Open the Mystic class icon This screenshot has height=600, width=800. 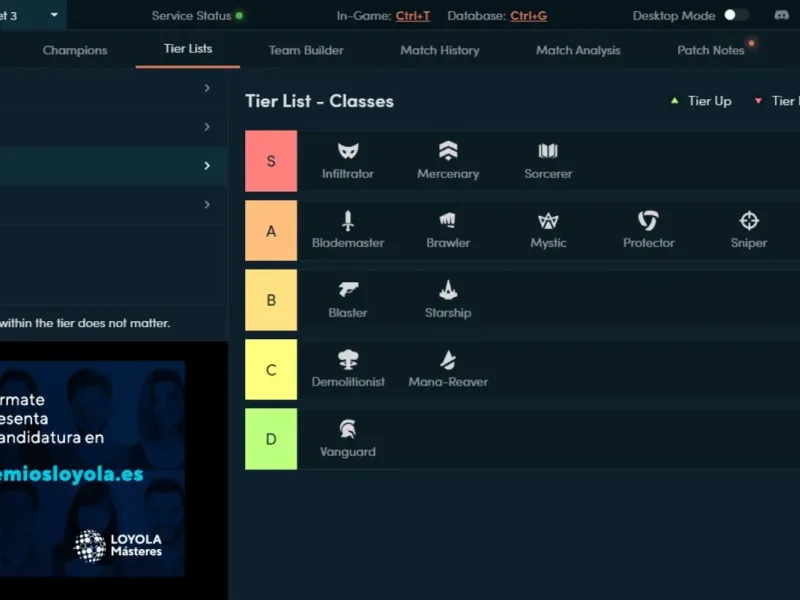[548, 221]
